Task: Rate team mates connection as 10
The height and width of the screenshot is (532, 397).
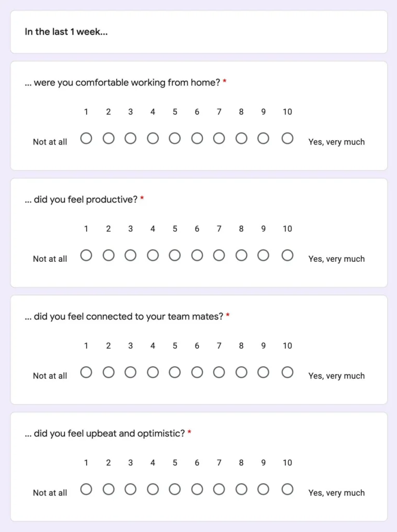Action: (x=288, y=373)
